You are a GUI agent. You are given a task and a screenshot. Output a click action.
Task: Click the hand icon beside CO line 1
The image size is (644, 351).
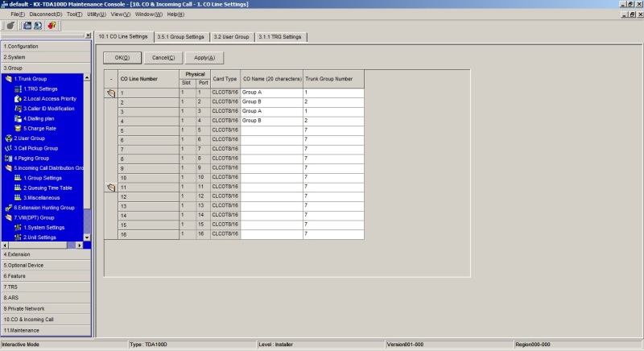(x=111, y=93)
